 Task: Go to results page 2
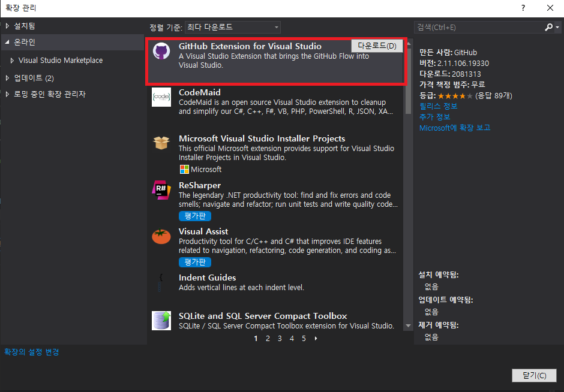(x=268, y=339)
